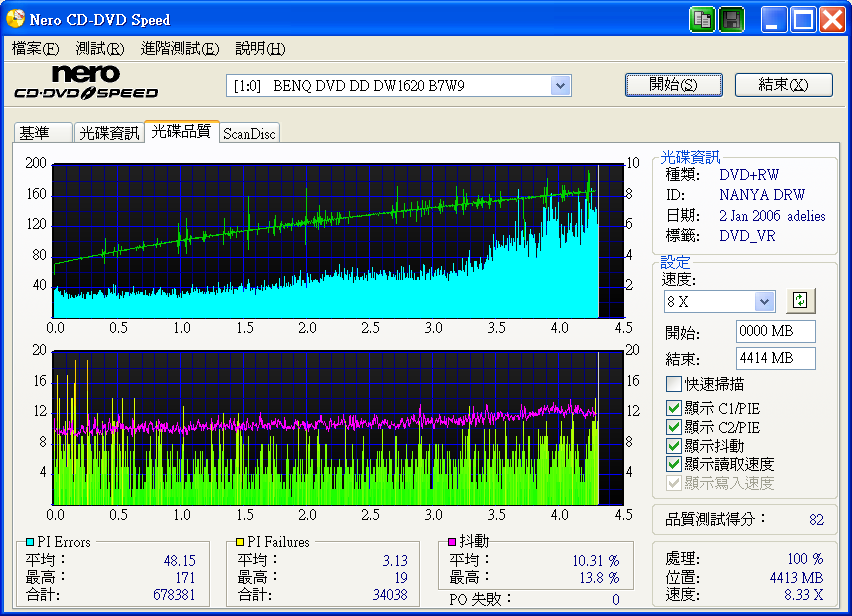Click the PI Errors graph area
The height and width of the screenshot is (616, 852).
click(x=338, y=241)
